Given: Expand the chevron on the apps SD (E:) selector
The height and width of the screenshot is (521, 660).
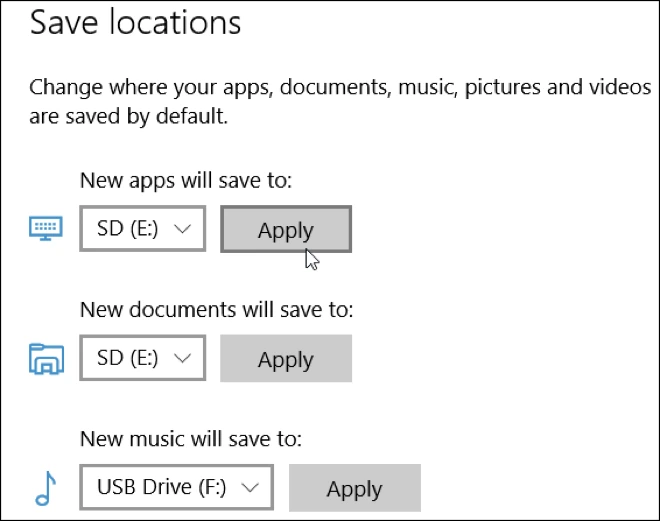Looking at the screenshot, I should tap(183, 229).
